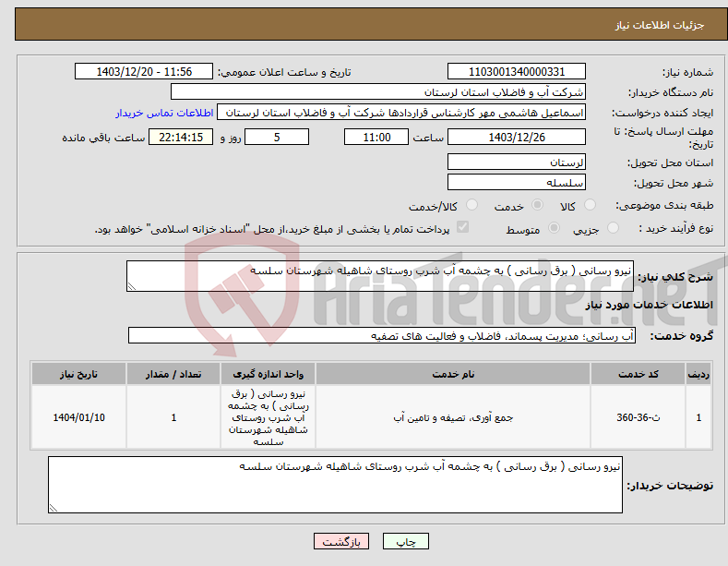Screen dimensions: 728x566
Task: Click the توضیحات خریدار text area
Action: tap(335, 485)
